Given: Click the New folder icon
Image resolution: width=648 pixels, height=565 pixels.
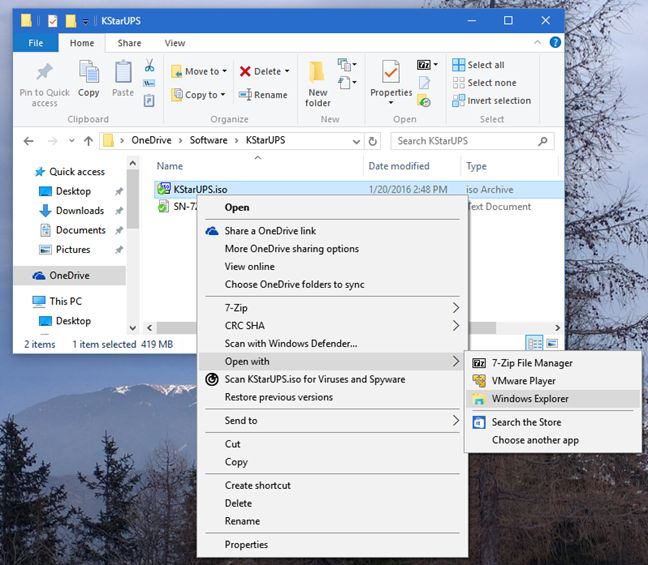Looking at the screenshot, I should click(x=317, y=72).
